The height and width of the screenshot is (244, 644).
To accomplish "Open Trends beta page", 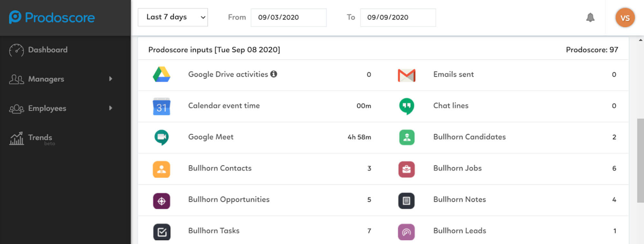I will pyautogui.click(x=40, y=138).
